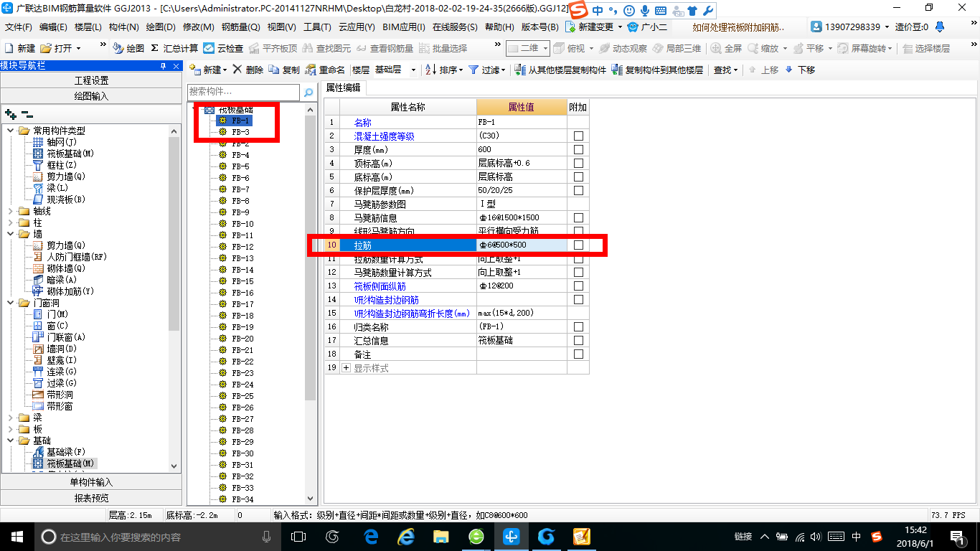Move the component down with 下移
Viewport: 980px width, 551px height.
coord(800,70)
